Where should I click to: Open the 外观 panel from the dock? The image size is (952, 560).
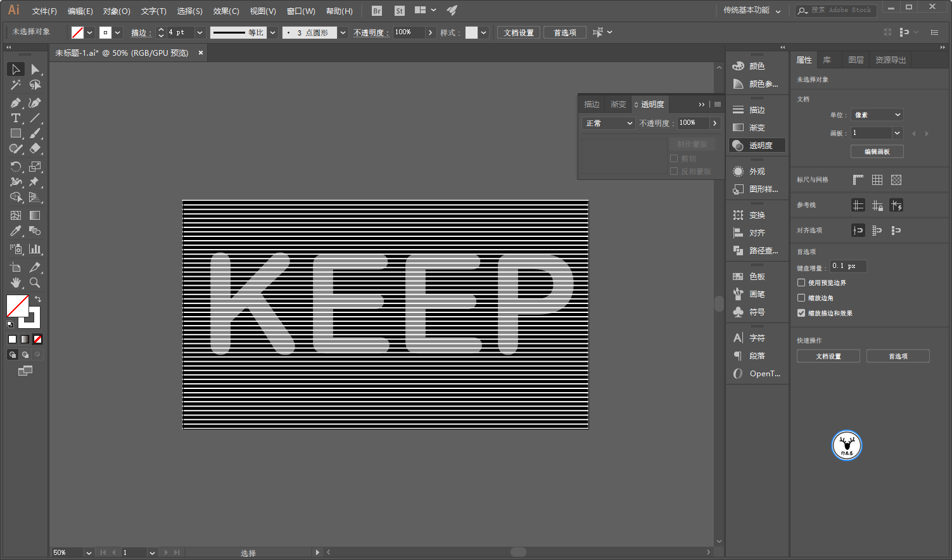tap(757, 171)
